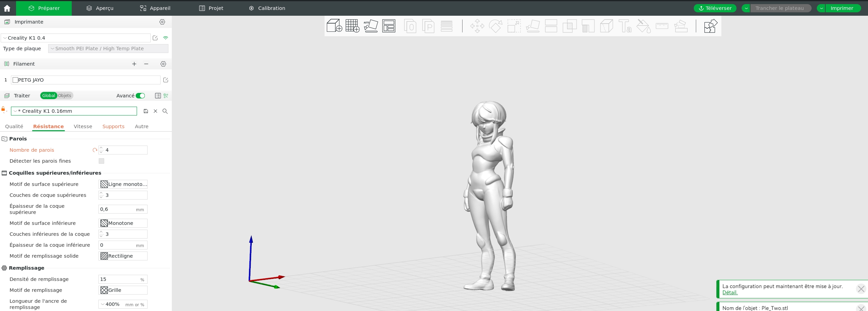Switch to the Vitesse settings tab
This screenshot has width=868, height=311.
tap(83, 126)
